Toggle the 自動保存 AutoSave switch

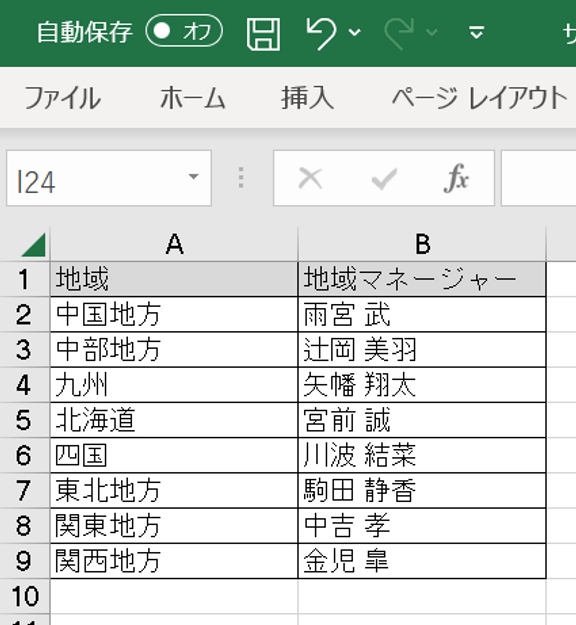coord(184,31)
